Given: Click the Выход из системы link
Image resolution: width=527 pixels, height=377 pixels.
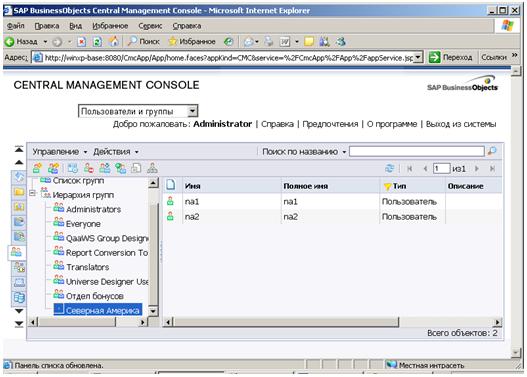Looking at the screenshot, I should [461, 124].
